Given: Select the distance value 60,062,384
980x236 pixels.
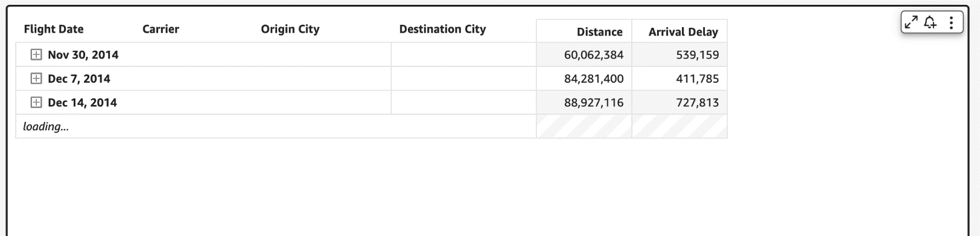Looking at the screenshot, I should (594, 55).
